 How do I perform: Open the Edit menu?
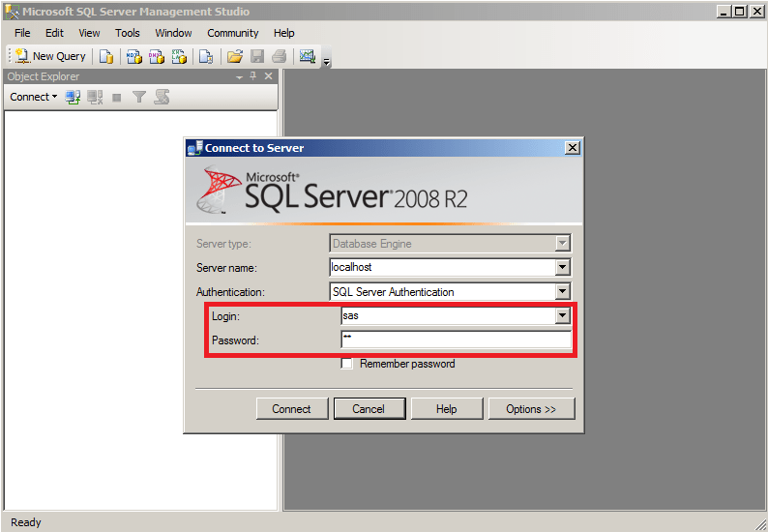coord(54,33)
